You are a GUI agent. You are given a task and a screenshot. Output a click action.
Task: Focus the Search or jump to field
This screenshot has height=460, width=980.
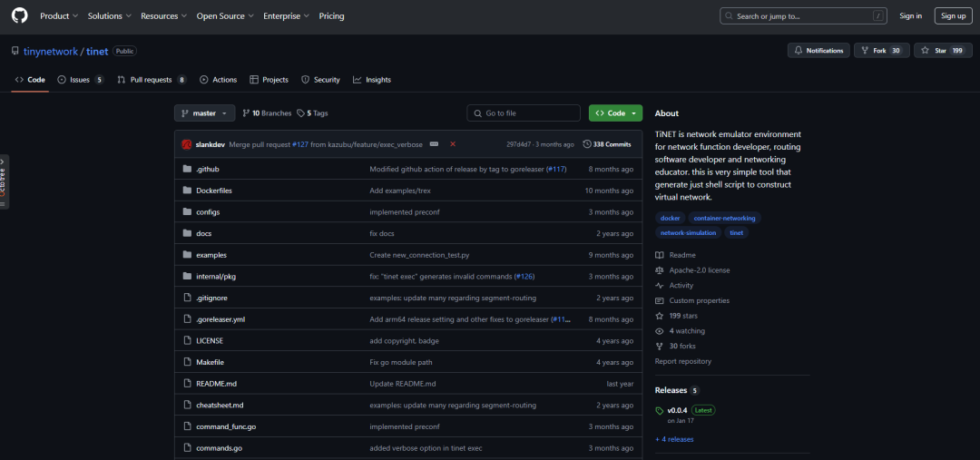(803, 16)
